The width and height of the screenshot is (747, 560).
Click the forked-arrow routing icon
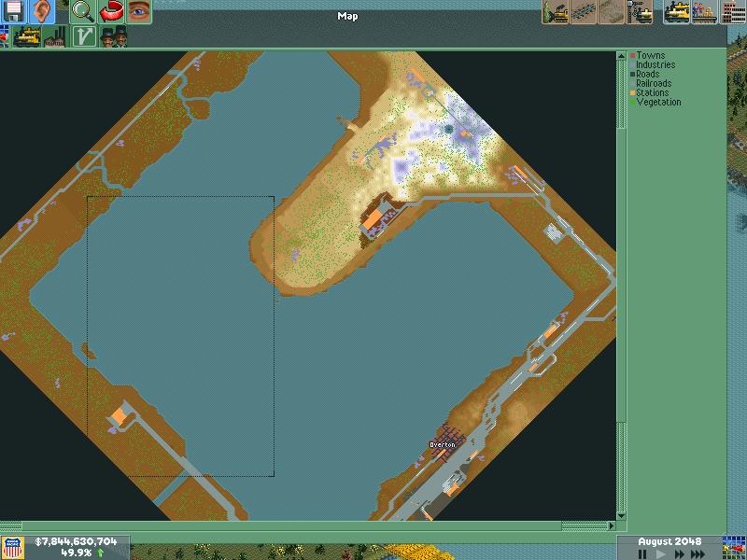coord(84,36)
